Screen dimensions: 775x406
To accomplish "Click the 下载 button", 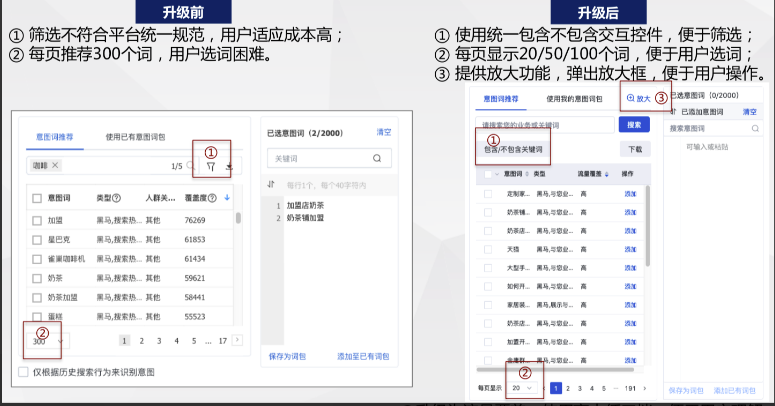I will click(635, 149).
